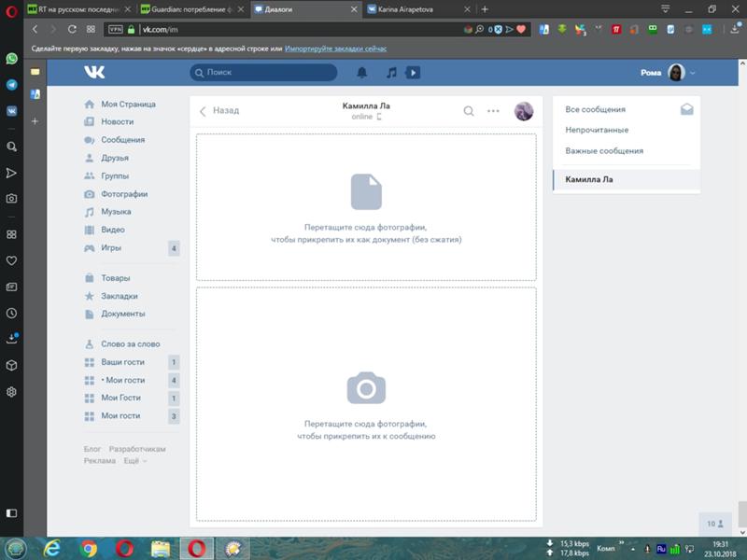This screenshot has width=747, height=560.
Task: Switch to RT на русском tab
Action: (x=78, y=9)
